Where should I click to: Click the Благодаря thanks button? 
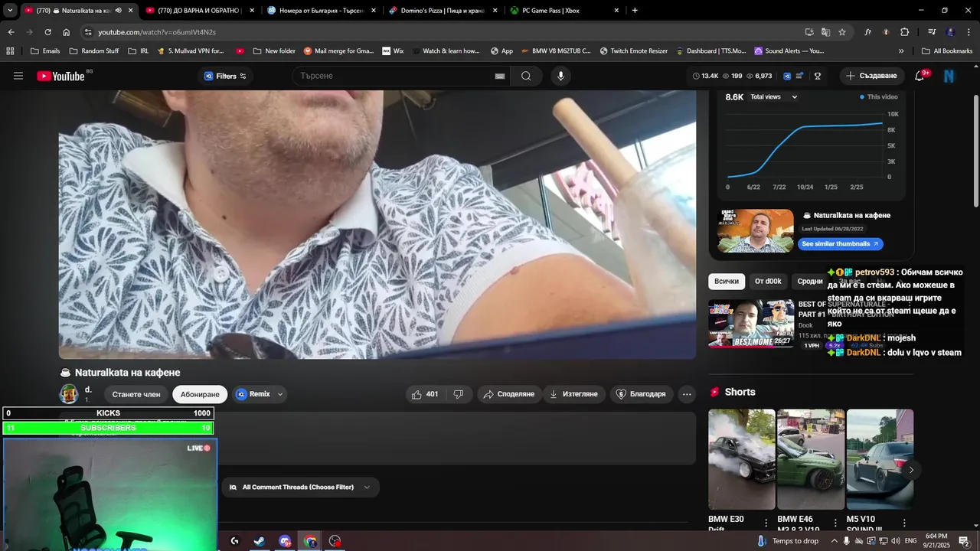click(x=641, y=394)
